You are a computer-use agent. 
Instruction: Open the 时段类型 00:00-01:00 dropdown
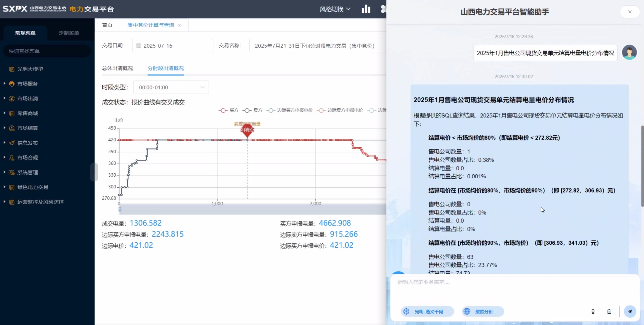171,87
